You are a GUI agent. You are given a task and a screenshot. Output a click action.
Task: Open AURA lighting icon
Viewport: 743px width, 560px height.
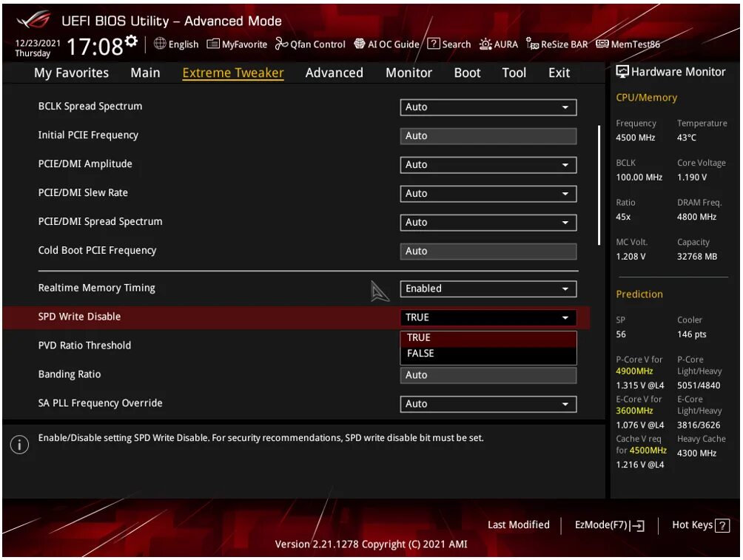[x=485, y=44]
